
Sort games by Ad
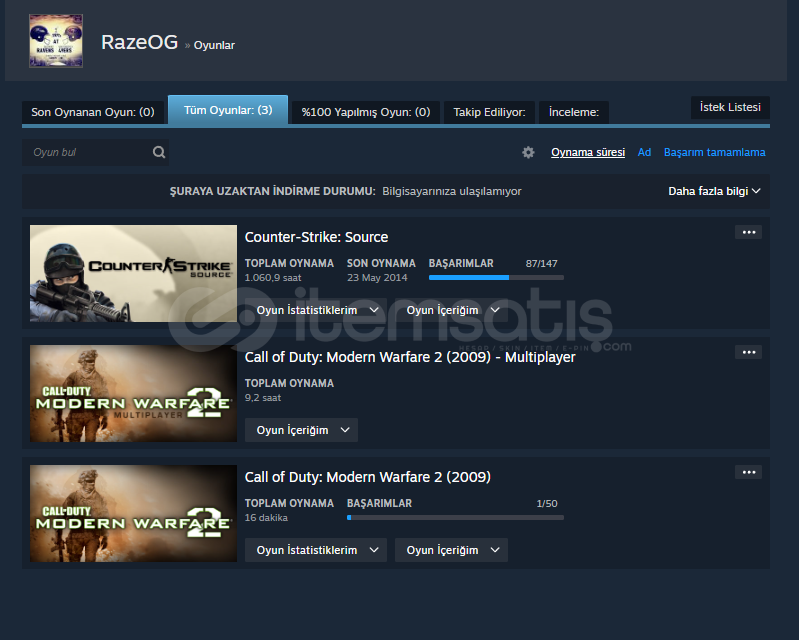tap(644, 152)
